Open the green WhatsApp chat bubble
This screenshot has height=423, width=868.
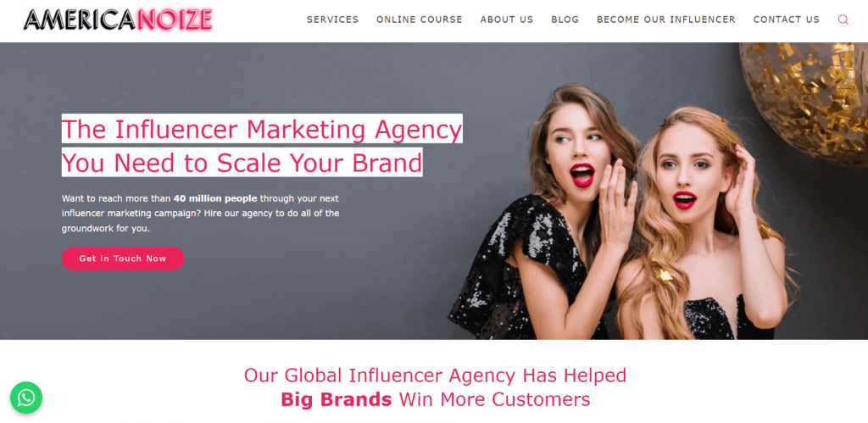tap(26, 398)
